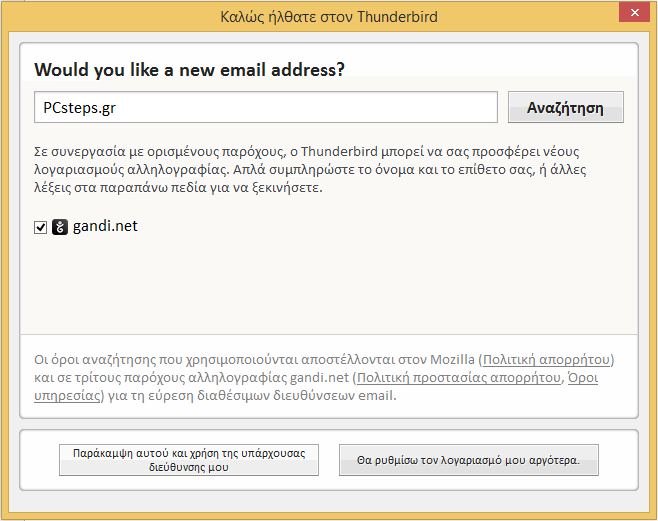The height and width of the screenshot is (521, 658).
Task: Open the Όροι υπηρεσίας terms link
Action: [x=582, y=378]
